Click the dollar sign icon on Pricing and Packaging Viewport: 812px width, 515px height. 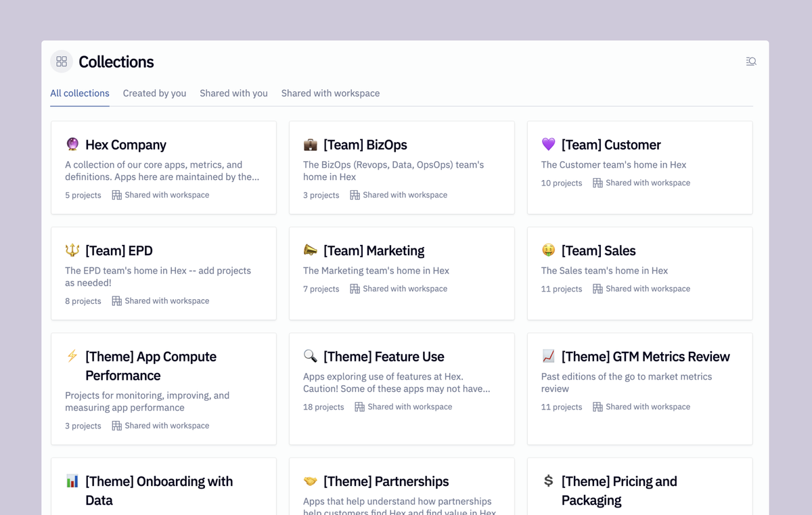[x=548, y=481]
